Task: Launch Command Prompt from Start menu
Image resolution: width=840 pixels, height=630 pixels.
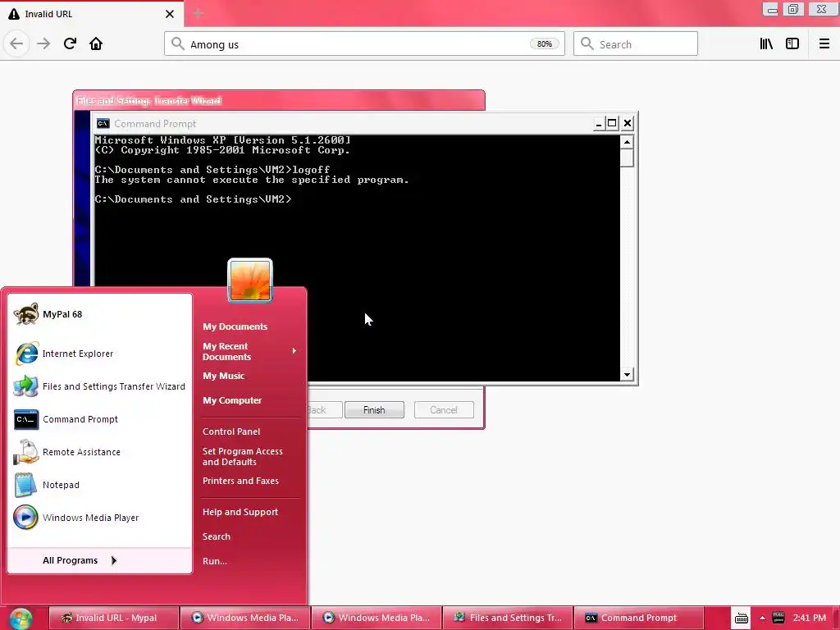Action: tap(100, 419)
